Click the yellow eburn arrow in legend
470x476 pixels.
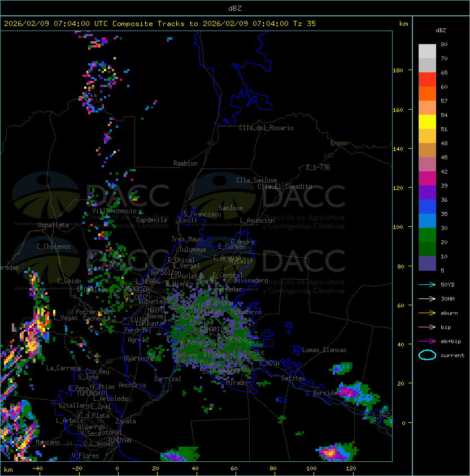pos(427,313)
